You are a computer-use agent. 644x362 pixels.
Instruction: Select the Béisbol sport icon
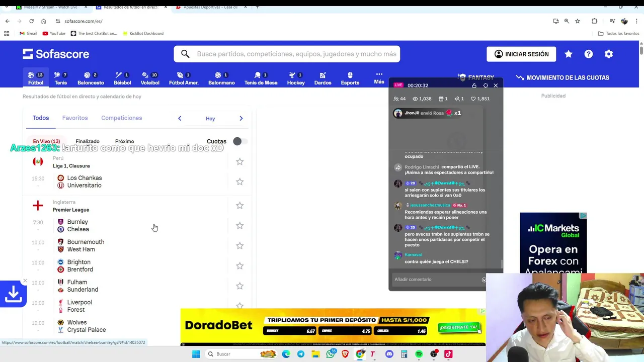tap(122, 78)
